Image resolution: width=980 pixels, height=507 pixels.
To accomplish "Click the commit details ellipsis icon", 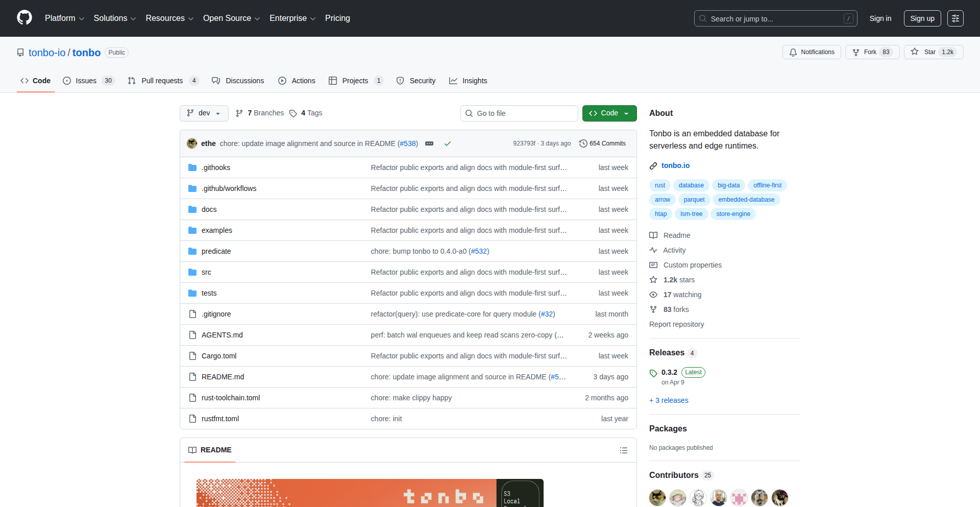I will tap(429, 143).
